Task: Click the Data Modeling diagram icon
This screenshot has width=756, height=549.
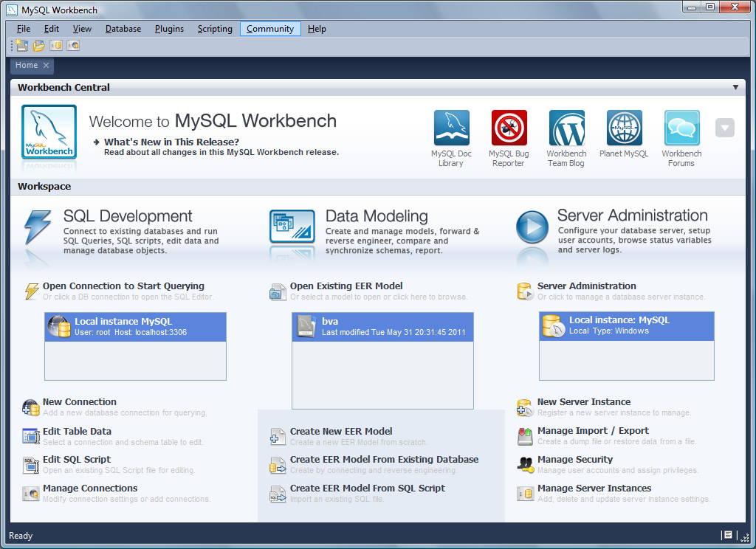Action: (292, 227)
